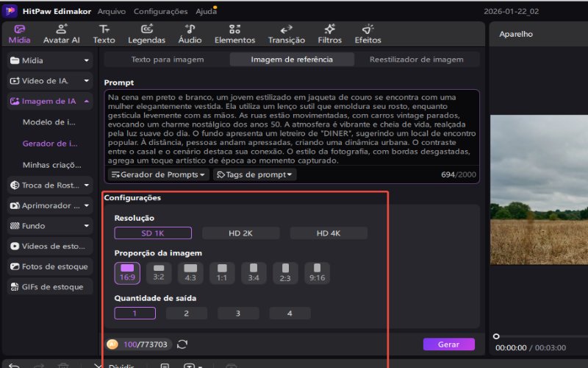Click the preview image in Aparelho panel
Image resolution: width=588 pixels, height=368 pixels.
[539, 190]
